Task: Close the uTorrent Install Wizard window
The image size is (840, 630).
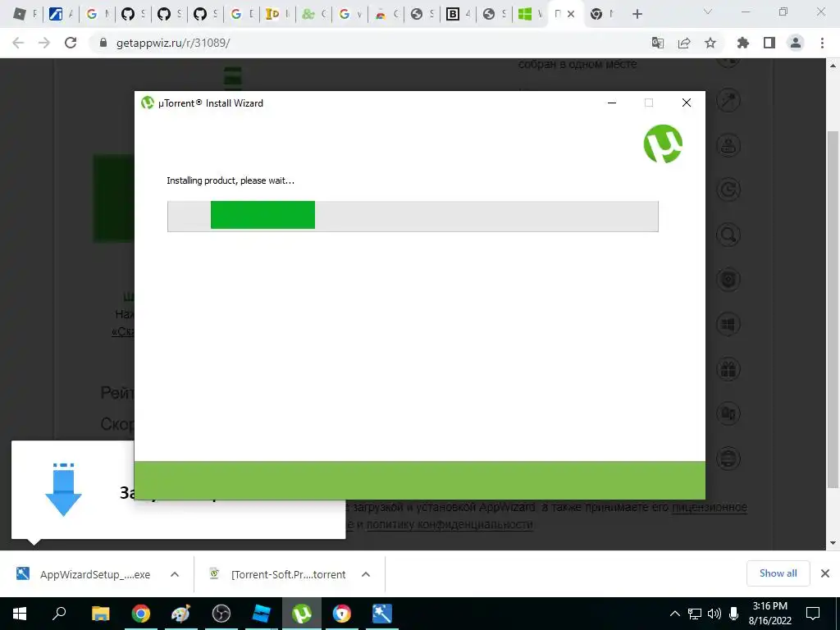Action: [687, 103]
